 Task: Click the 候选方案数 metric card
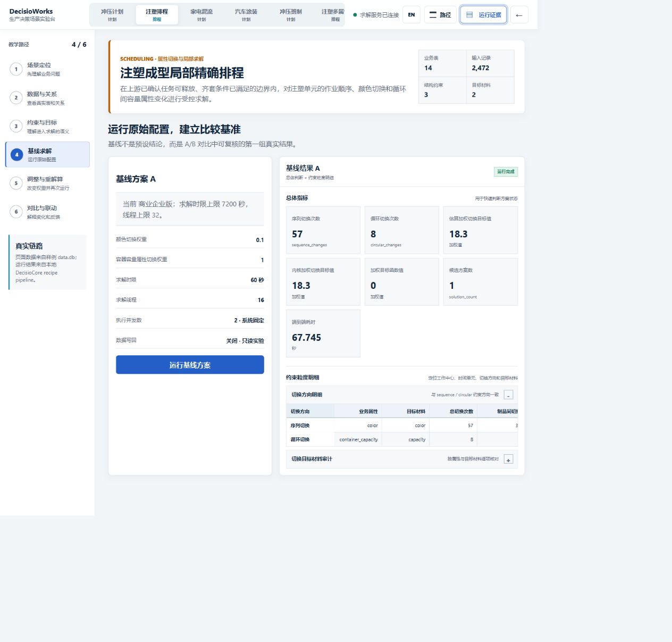[x=481, y=282]
